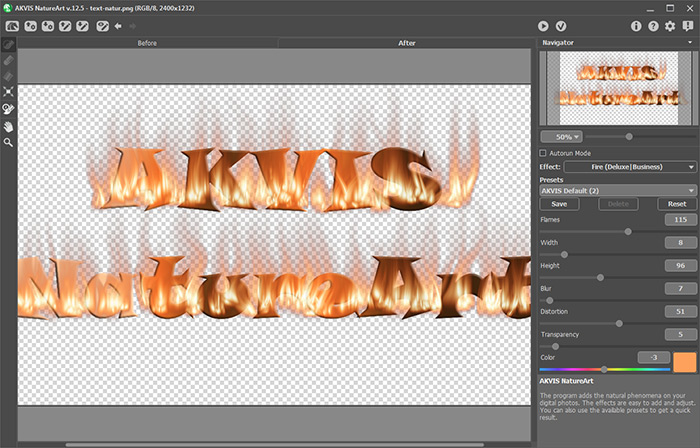Click the 'AKVIS NatureArt' hint heading
Image resolution: width=700 pixels, height=448 pixels.
click(566, 381)
